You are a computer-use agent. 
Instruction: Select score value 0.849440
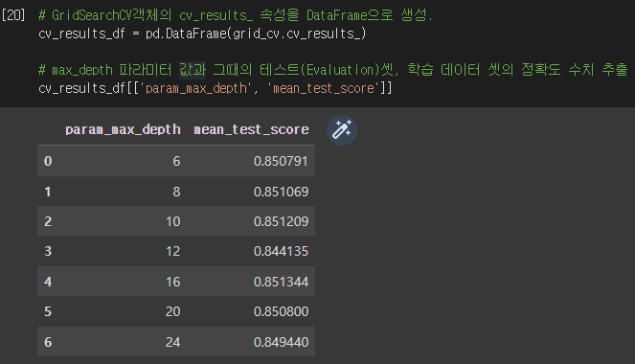[x=281, y=342]
